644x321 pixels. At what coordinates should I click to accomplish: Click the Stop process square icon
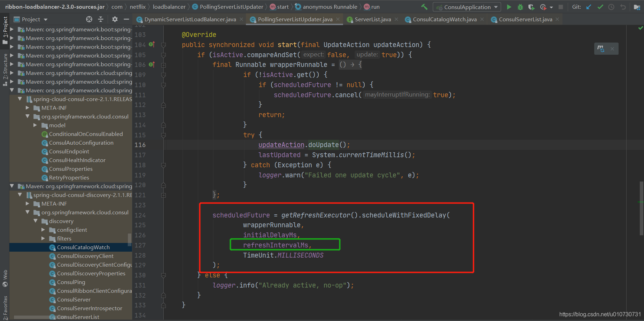[x=561, y=7]
